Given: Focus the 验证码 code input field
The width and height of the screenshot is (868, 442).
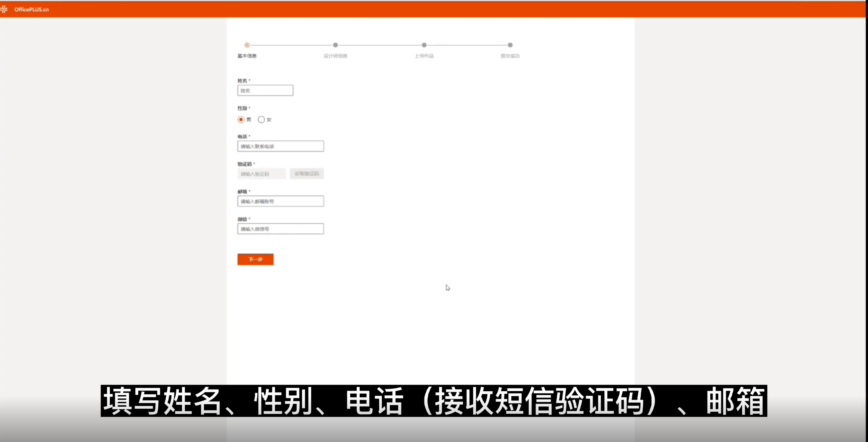Looking at the screenshot, I should pos(262,174).
